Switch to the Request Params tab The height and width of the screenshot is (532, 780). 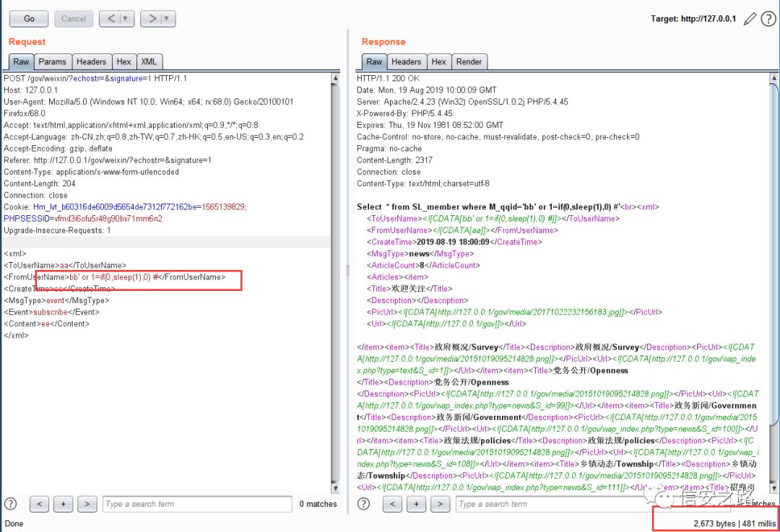[52, 61]
